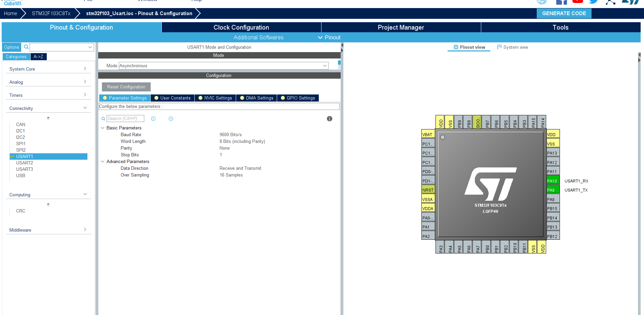
Task: Click the GENERATE CODE button
Action: [564, 13]
